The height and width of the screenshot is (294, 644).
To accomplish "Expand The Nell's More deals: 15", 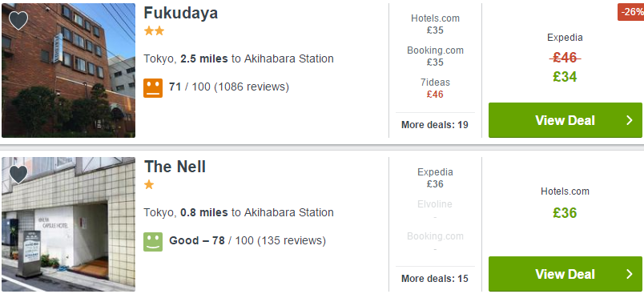I will point(435,279).
